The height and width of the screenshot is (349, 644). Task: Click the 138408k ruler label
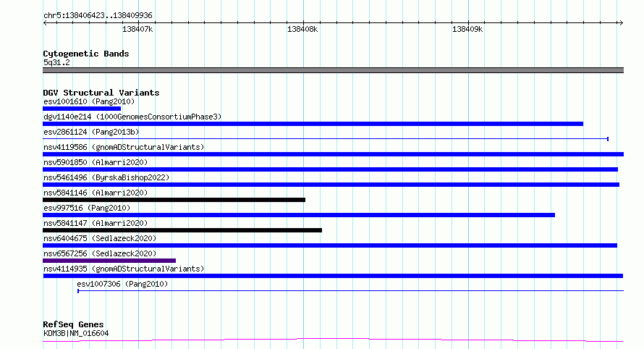[302, 30]
